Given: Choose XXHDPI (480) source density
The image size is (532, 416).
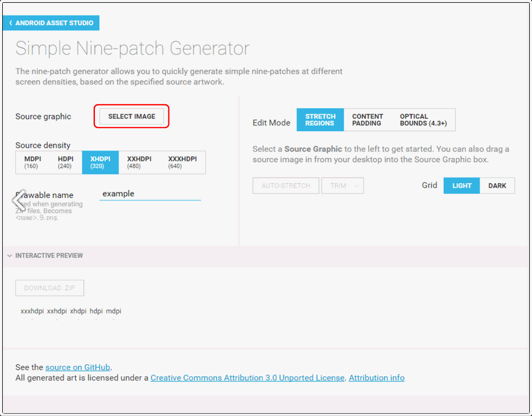Looking at the screenshot, I should (139, 163).
